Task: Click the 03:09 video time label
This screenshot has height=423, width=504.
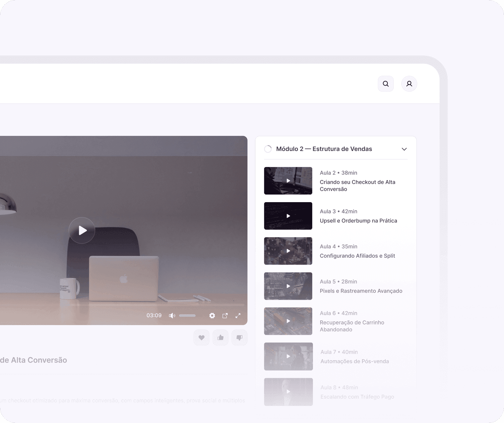Action: 154,315
